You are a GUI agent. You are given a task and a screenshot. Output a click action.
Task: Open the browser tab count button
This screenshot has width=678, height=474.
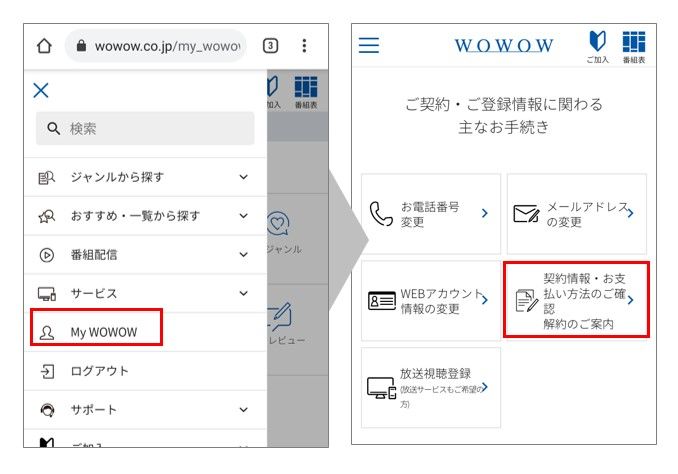click(x=270, y=45)
